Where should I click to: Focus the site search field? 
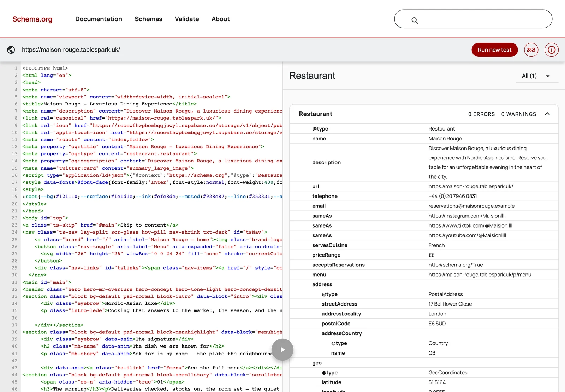473,19
